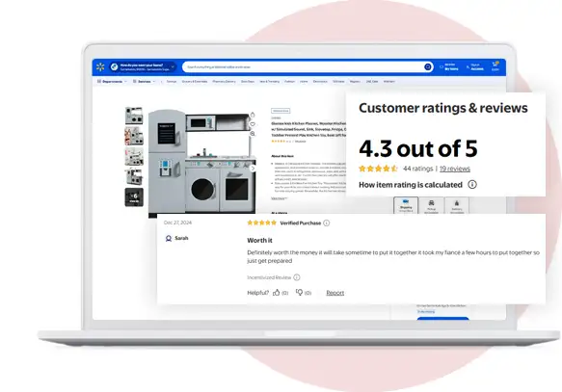The width and height of the screenshot is (562, 392).
Task: Click the Report link on review
Action: pyautogui.click(x=335, y=293)
